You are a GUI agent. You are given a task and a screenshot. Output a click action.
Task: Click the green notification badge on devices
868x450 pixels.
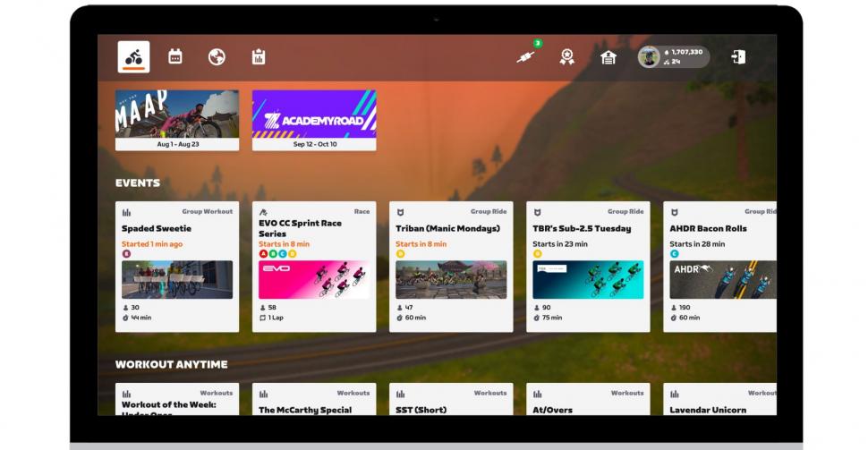[x=537, y=43]
